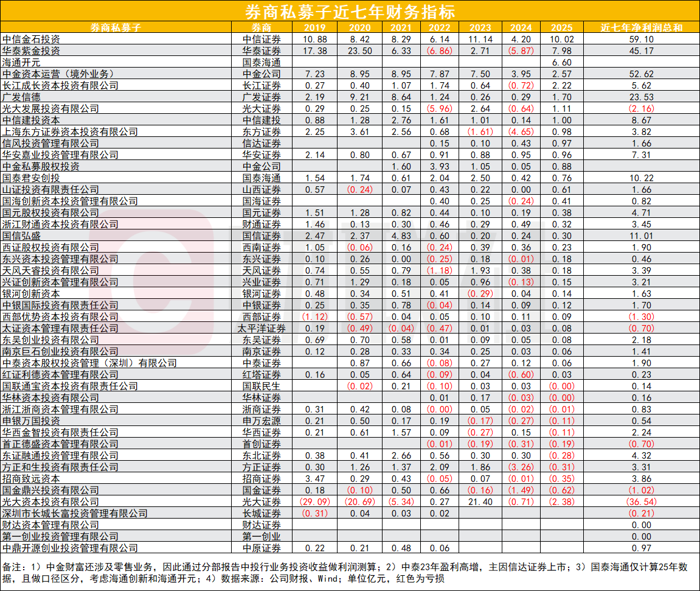The image size is (700, 591).
Task: Select the broker cell 国联民生
Action: pos(262,386)
